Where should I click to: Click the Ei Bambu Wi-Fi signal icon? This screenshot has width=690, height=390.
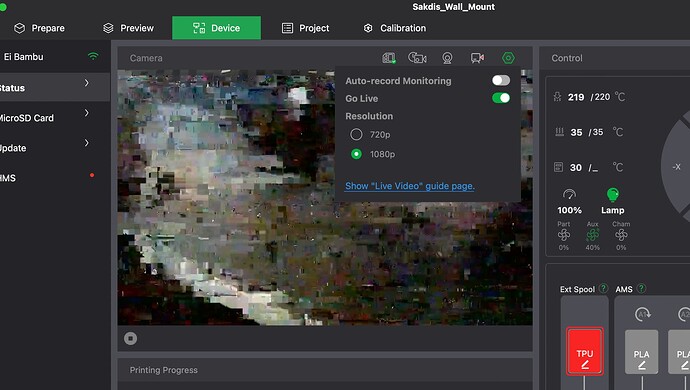pos(93,56)
